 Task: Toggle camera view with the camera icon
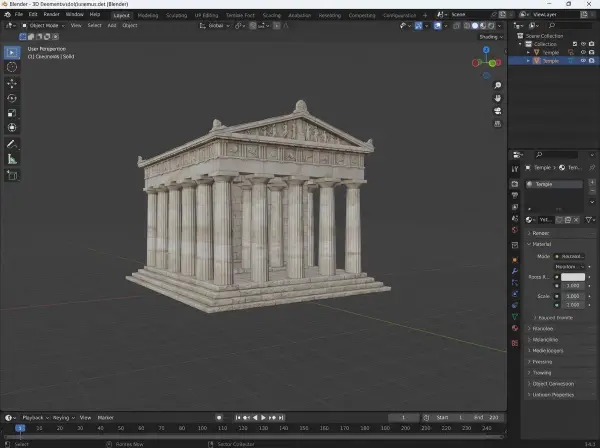pyautogui.click(x=497, y=111)
